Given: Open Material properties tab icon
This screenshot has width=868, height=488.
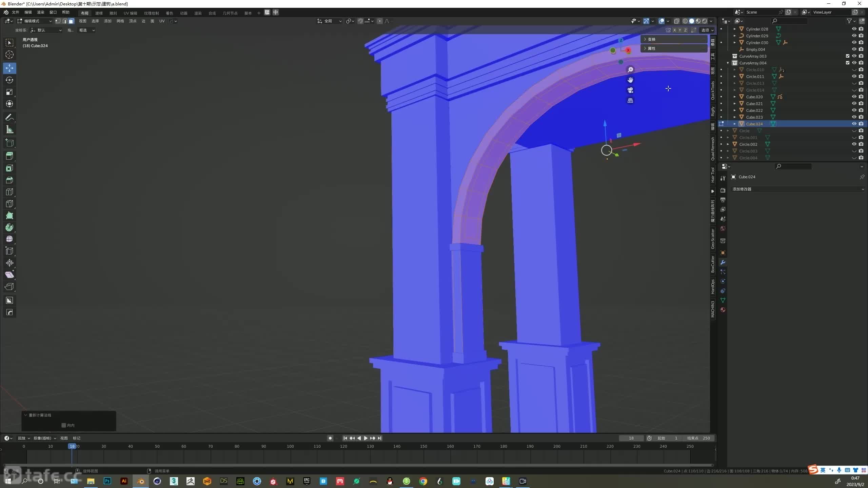Looking at the screenshot, I should [x=723, y=310].
